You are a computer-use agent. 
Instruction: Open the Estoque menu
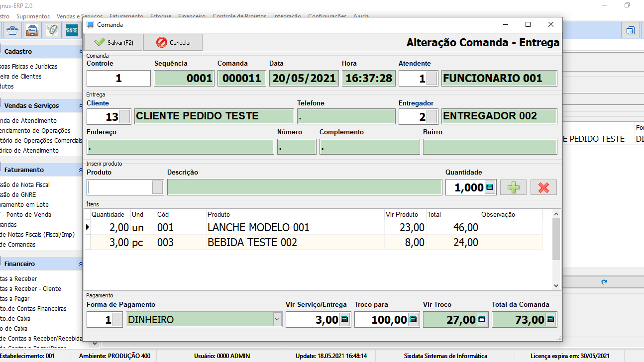(160, 16)
